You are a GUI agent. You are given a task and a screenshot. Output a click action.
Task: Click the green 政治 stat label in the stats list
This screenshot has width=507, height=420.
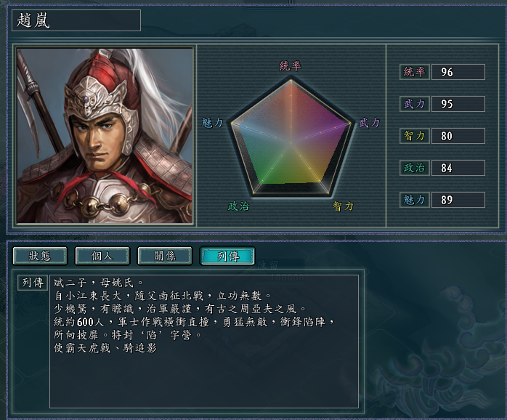[x=414, y=168]
